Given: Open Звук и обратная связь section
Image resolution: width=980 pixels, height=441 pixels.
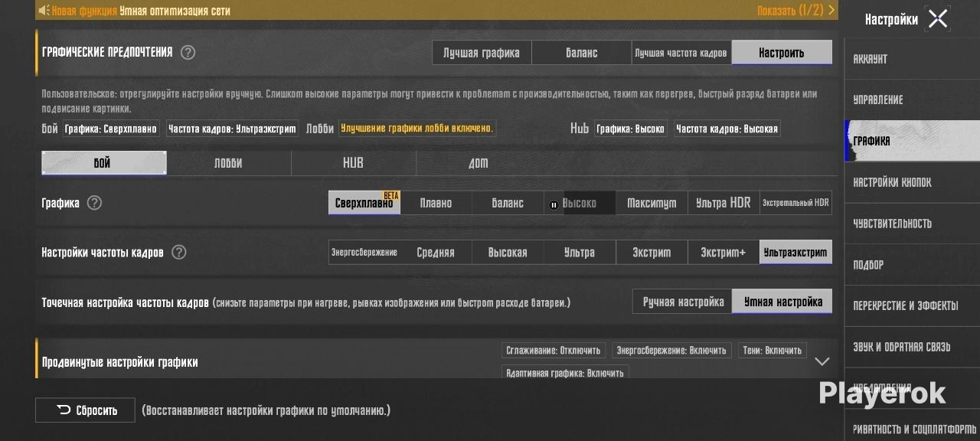Looking at the screenshot, I should tap(912, 347).
